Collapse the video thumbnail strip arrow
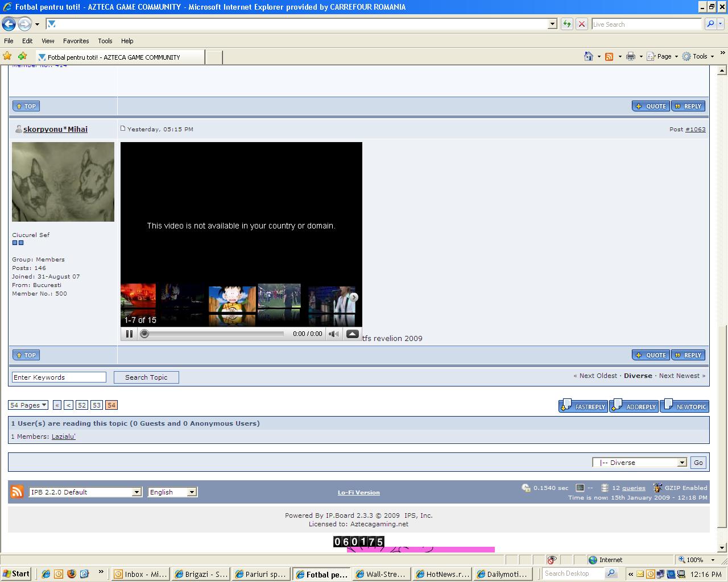The image size is (728, 582). [x=352, y=334]
